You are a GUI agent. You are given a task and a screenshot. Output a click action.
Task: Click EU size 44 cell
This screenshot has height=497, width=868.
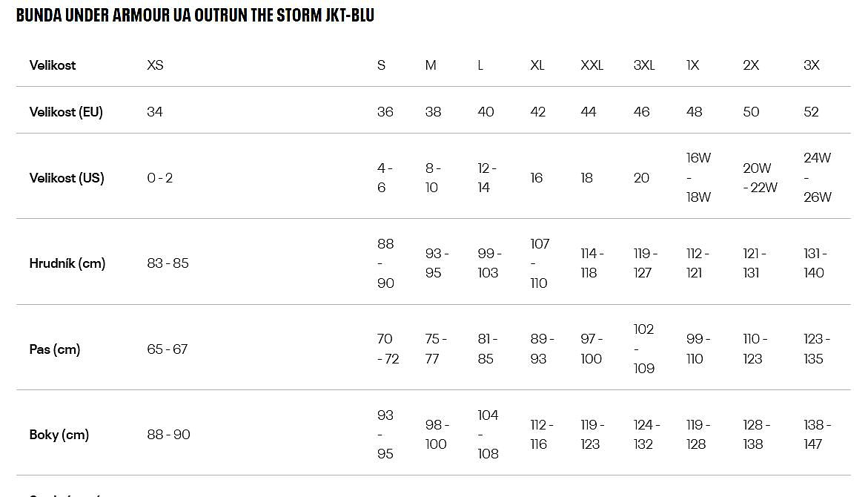click(589, 112)
